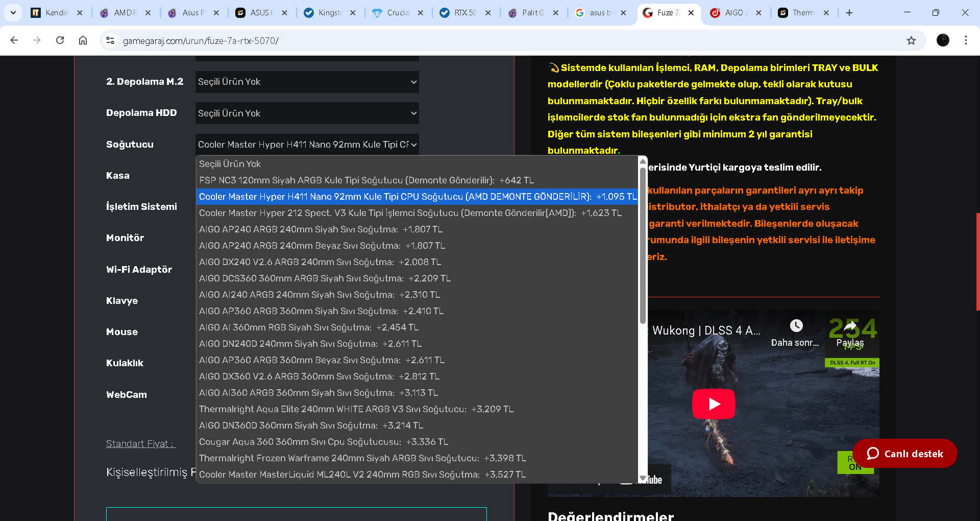Image resolution: width=980 pixels, height=521 pixels.
Task: View site information icon in address bar
Action: pyautogui.click(x=110, y=40)
